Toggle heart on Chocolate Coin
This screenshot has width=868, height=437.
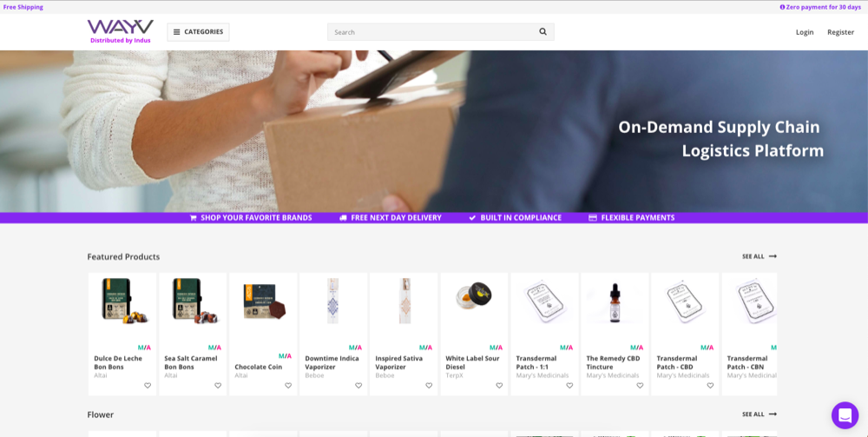click(x=288, y=386)
